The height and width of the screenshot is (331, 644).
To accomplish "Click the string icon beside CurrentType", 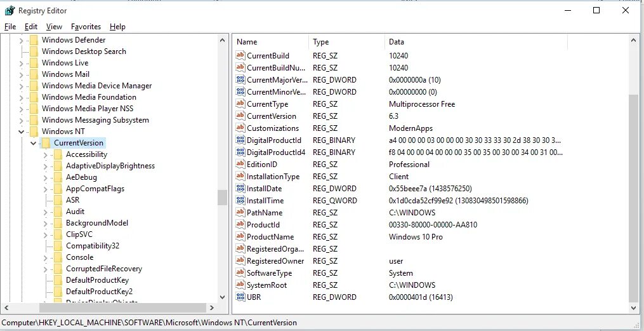I will (240, 104).
